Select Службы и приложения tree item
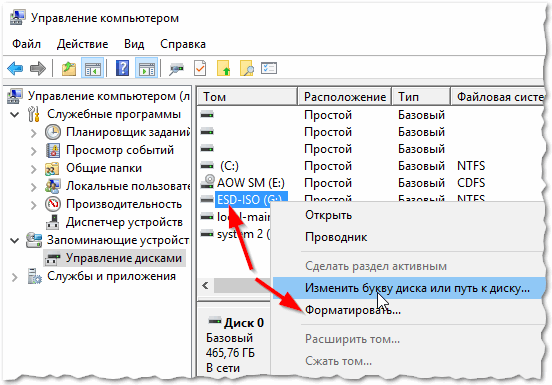The width and height of the screenshot is (552, 385). click(x=111, y=276)
